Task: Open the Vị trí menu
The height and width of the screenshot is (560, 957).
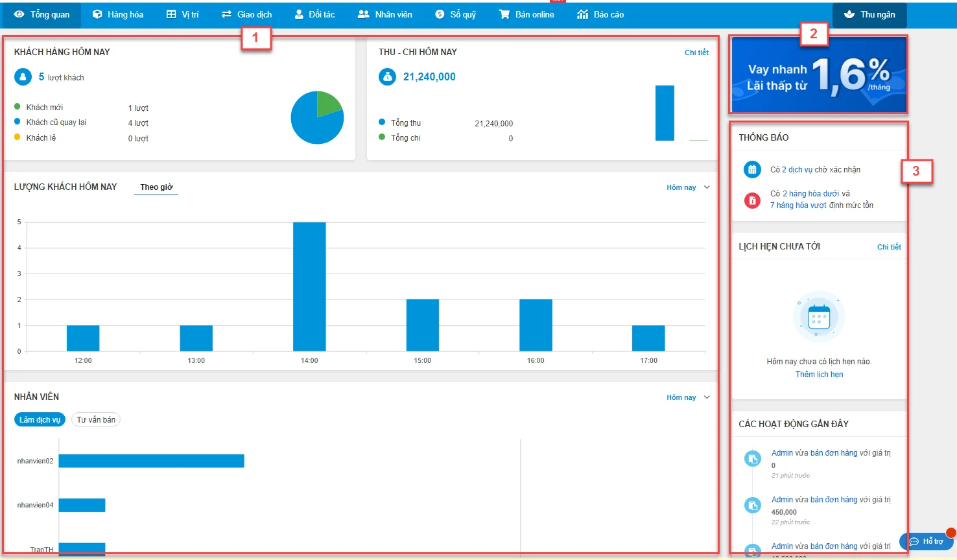Action: [x=182, y=14]
